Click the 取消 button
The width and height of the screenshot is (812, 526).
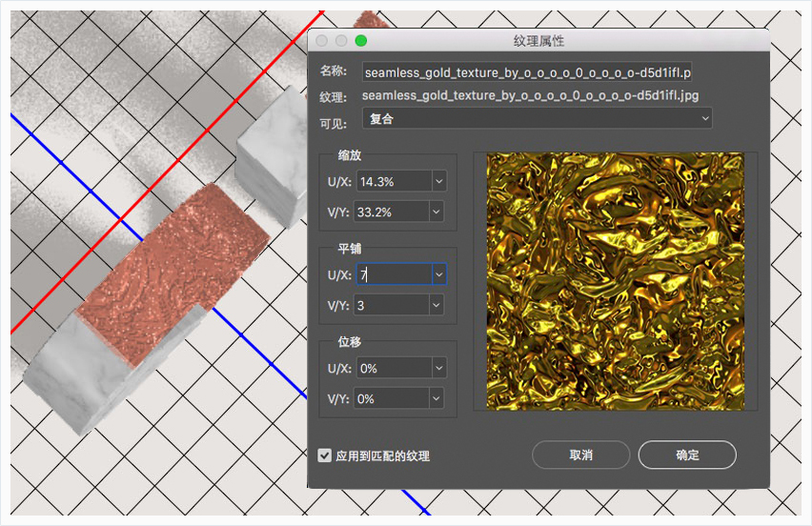coord(581,455)
